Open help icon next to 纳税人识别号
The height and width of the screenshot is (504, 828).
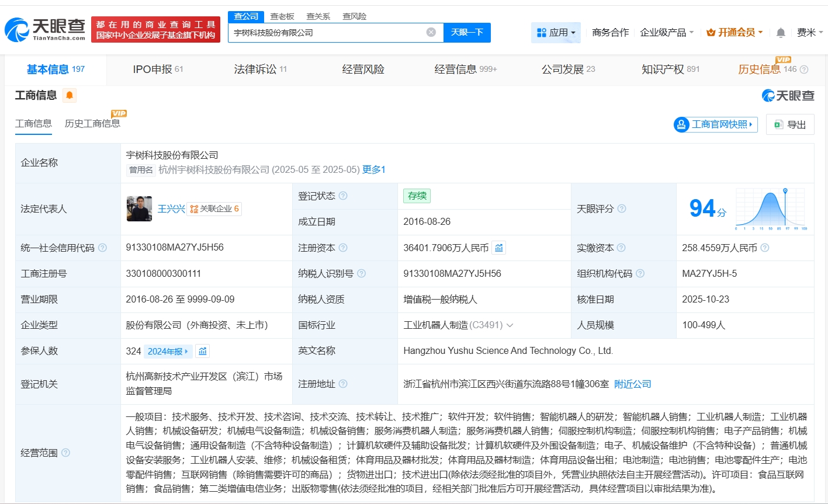coord(361,273)
